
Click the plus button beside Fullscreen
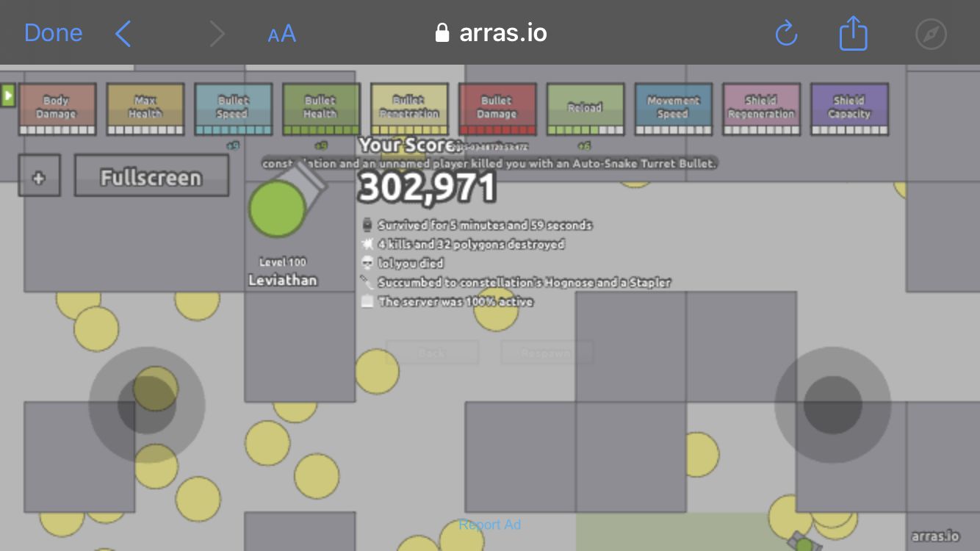pyautogui.click(x=40, y=176)
